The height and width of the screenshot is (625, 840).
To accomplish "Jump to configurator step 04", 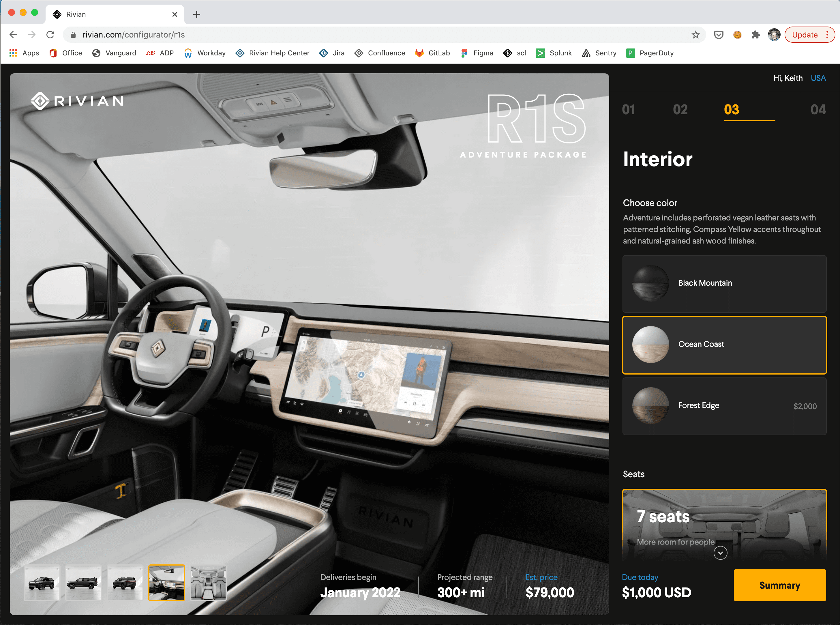I will (818, 109).
